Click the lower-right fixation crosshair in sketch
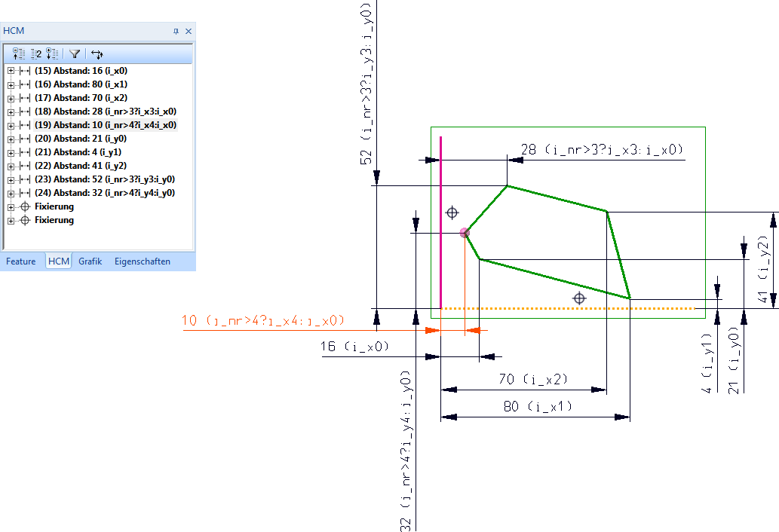Screen dimensions: 779x532 tap(579, 298)
